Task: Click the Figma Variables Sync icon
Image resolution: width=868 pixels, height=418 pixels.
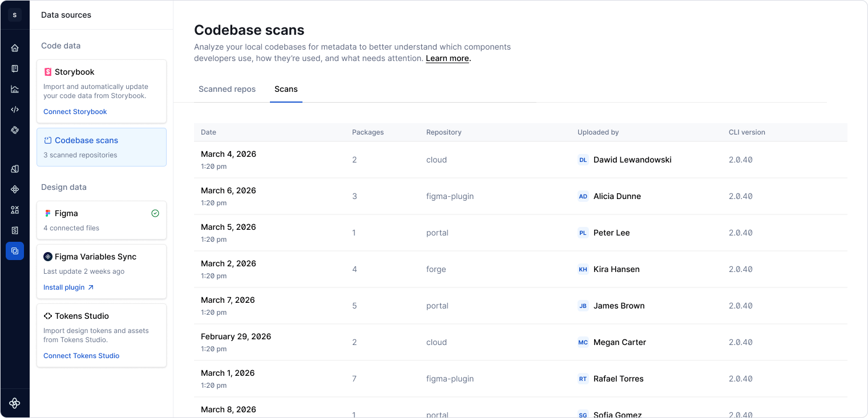Action: click(48, 257)
